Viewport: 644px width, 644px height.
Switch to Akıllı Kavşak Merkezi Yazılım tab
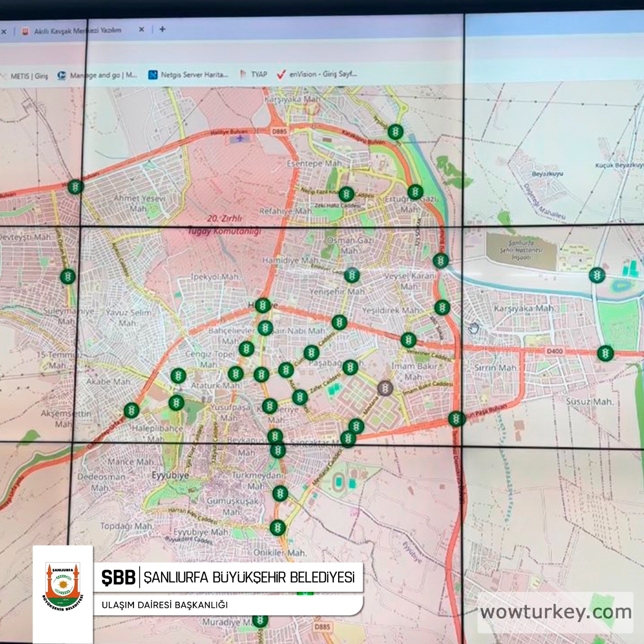[76, 31]
